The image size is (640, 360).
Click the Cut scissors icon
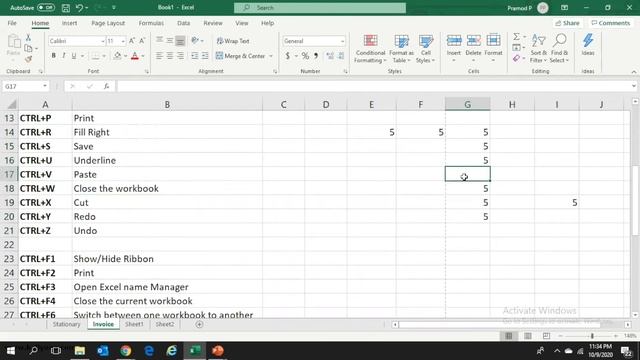pos(28,38)
